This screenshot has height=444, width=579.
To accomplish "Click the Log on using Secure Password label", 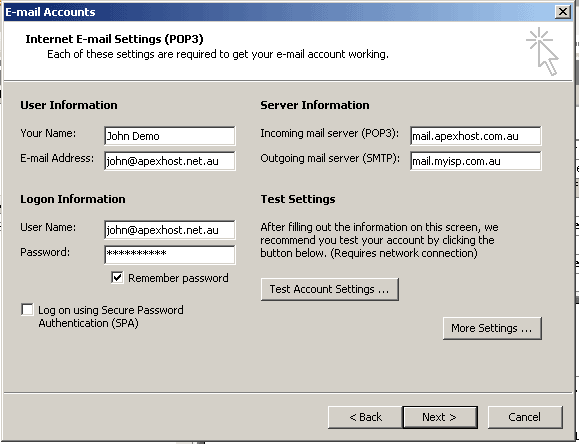I will (x=111, y=317).
